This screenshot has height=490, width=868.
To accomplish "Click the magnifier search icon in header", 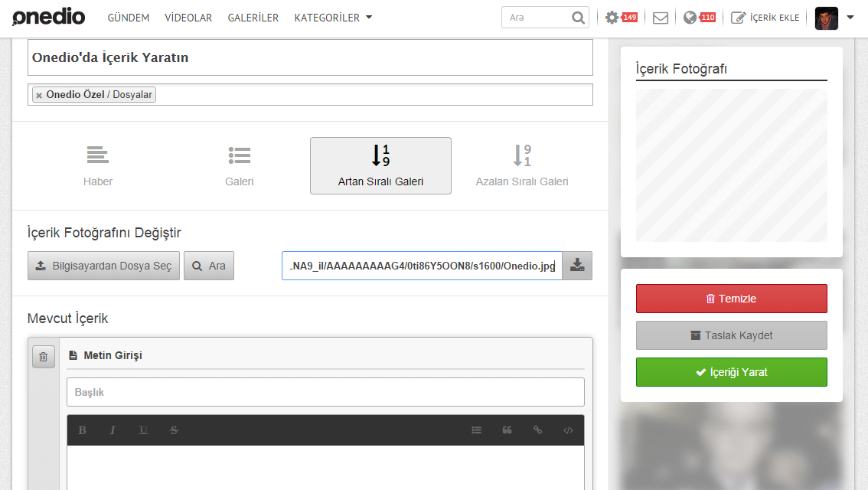I will tap(578, 18).
